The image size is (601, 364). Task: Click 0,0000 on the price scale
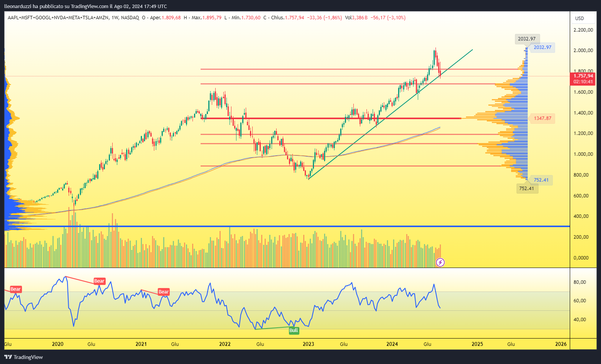[581, 258]
